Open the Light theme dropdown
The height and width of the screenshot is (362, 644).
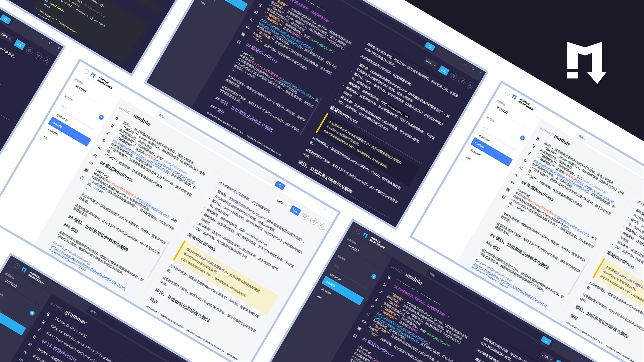(x=281, y=202)
